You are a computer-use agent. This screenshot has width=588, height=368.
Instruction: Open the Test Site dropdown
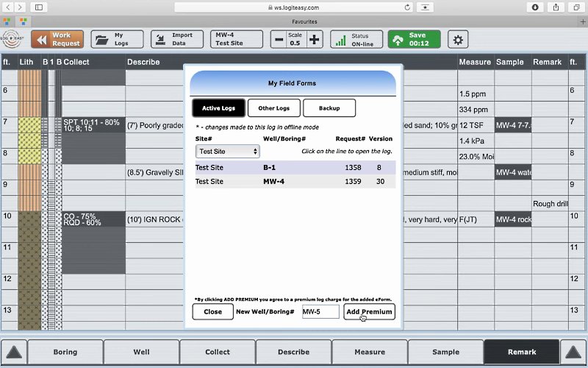pos(228,152)
